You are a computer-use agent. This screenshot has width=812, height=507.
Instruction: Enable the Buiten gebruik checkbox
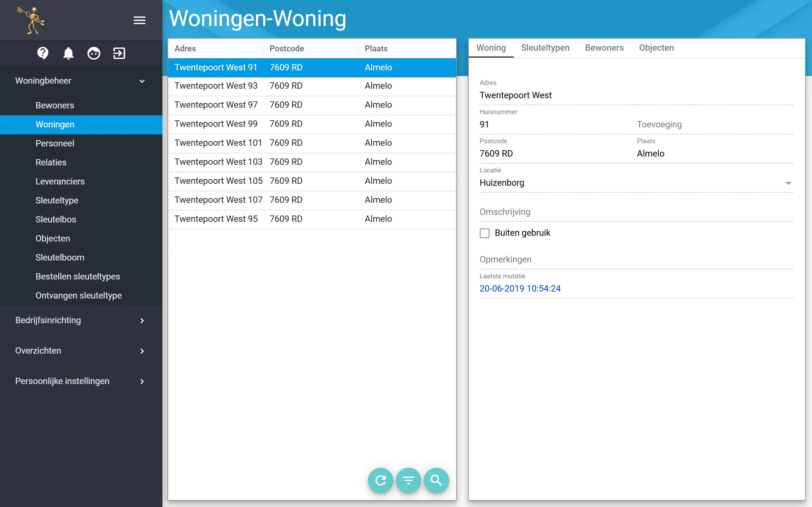pyautogui.click(x=485, y=233)
